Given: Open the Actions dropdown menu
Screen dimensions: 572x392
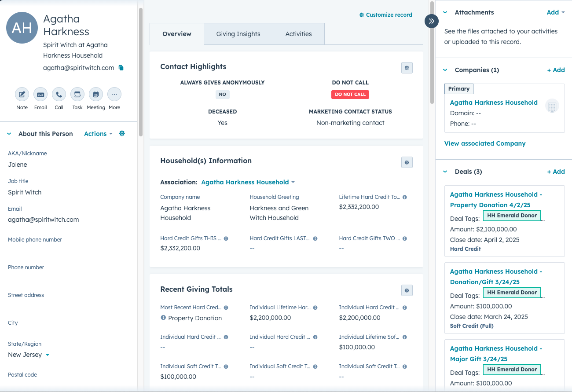Looking at the screenshot, I should (98, 134).
